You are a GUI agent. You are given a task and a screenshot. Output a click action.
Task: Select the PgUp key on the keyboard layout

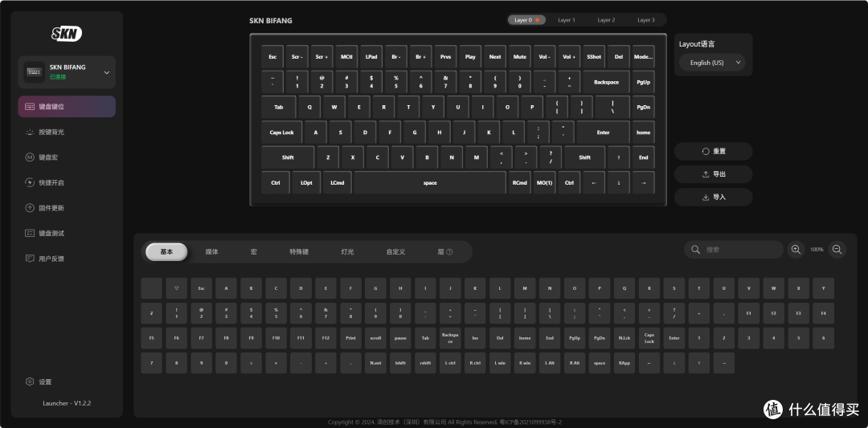click(x=643, y=82)
